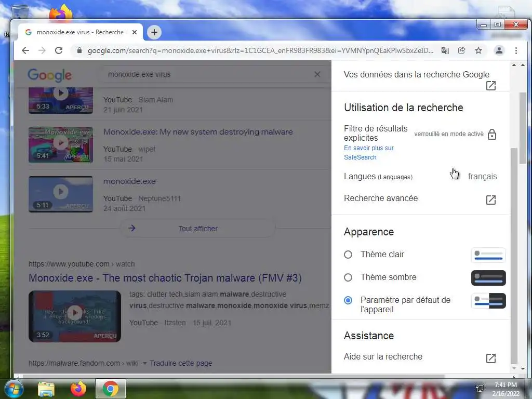Click the Firefox desktop shortcut icon

coord(61,12)
